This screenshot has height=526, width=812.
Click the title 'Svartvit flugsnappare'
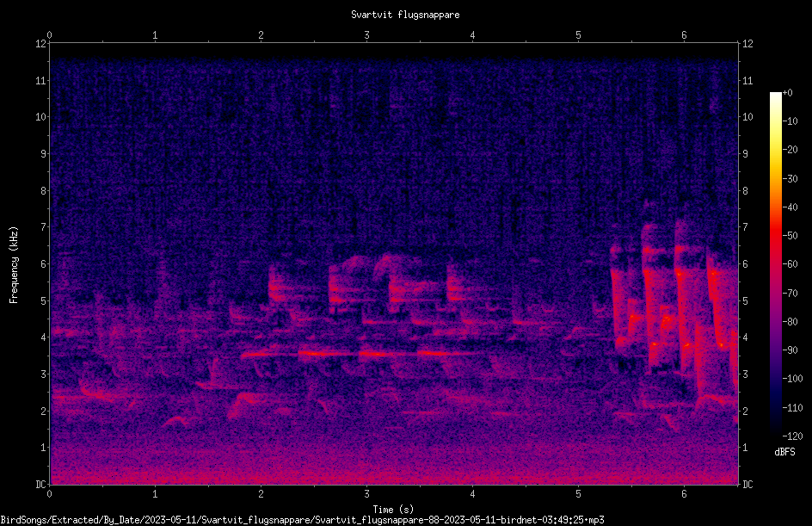point(405,15)
